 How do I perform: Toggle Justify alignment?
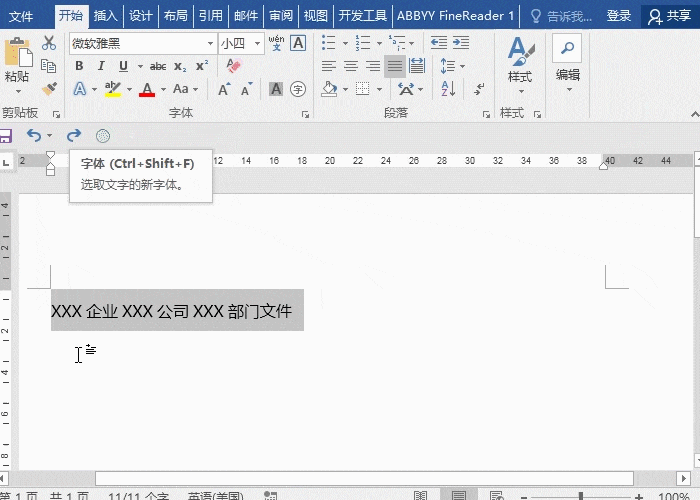click(395, 66)
